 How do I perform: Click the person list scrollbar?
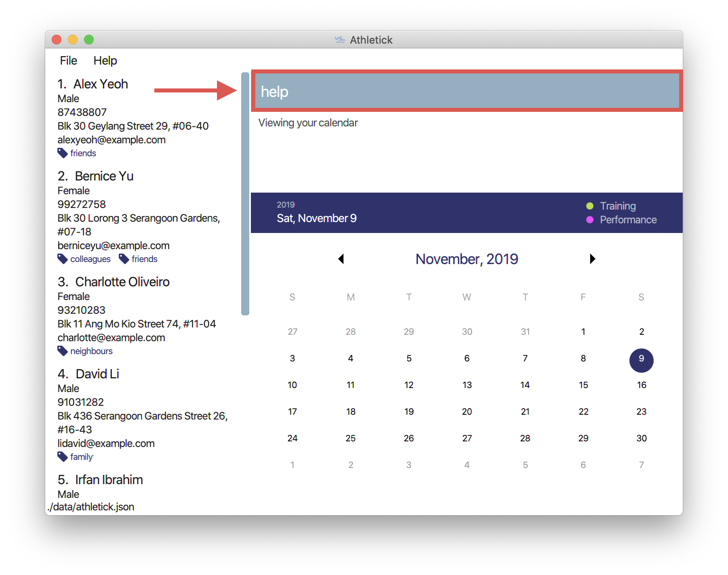(x=245, y=194)
